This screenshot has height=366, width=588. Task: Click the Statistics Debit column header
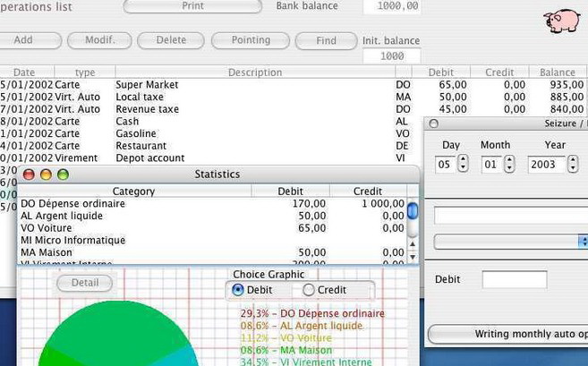[x=291, y=192]
